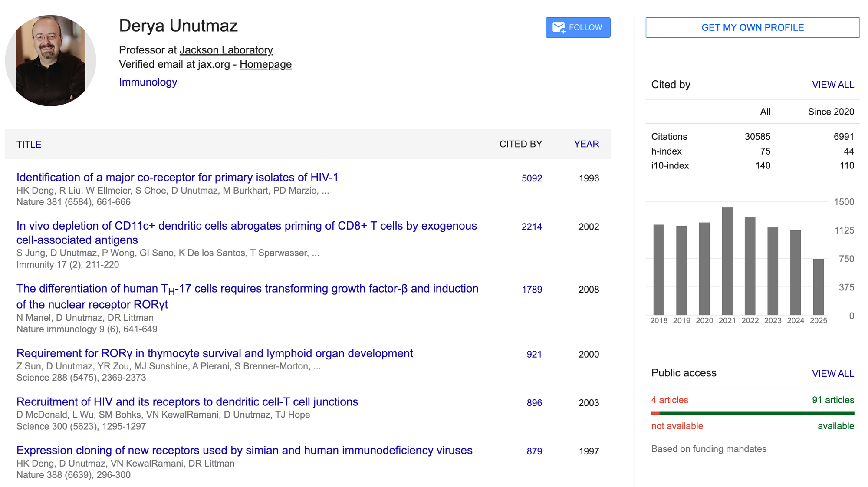Open the Jackson Laboratory link
Image resolution: width=868 pixels, height=487 pixels.
point(226,50)
